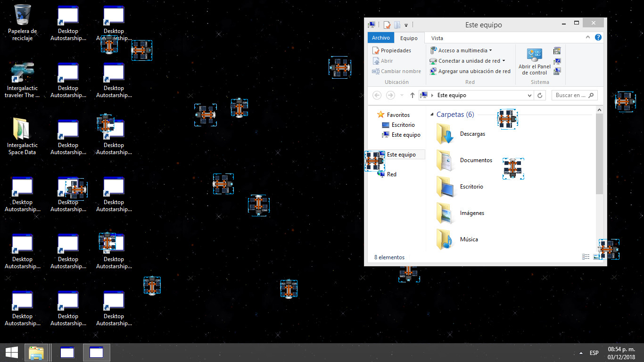Screen dimensions: 644x362
Task: Open the Música folder
Action: (x=469, y=239)
